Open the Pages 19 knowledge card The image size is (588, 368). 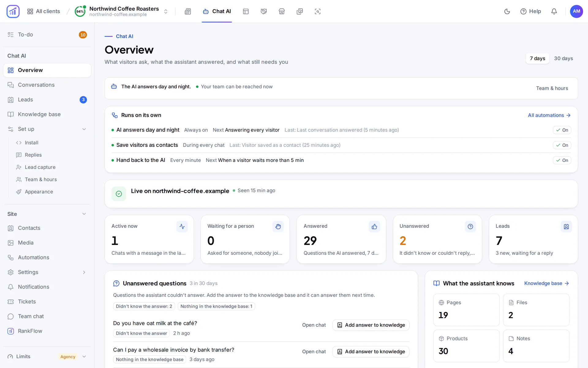click(466, 310)
